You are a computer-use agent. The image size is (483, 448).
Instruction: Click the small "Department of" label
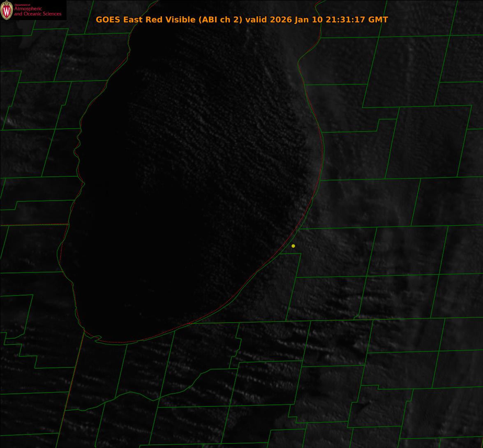tap(22, 5)
